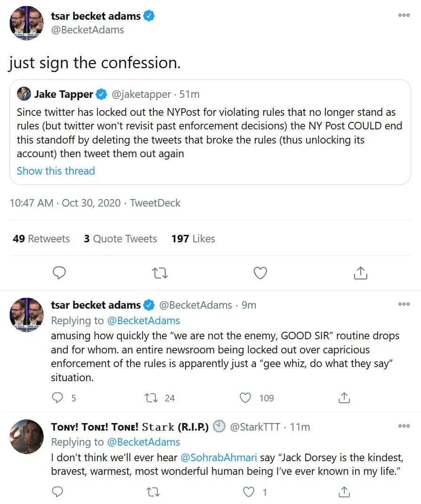The image size is (421, 504).
Task: Like the main tweet
Action: [x=260, y=273]
